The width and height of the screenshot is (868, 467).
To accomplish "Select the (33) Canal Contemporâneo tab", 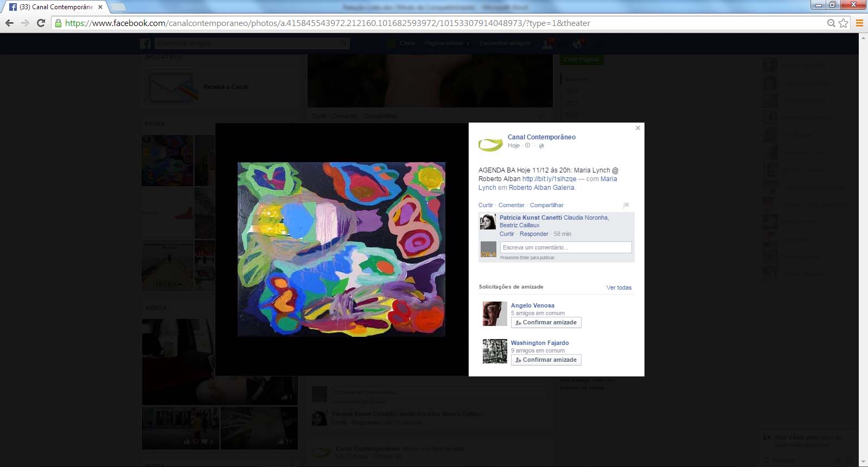I will tap(56, 7).
